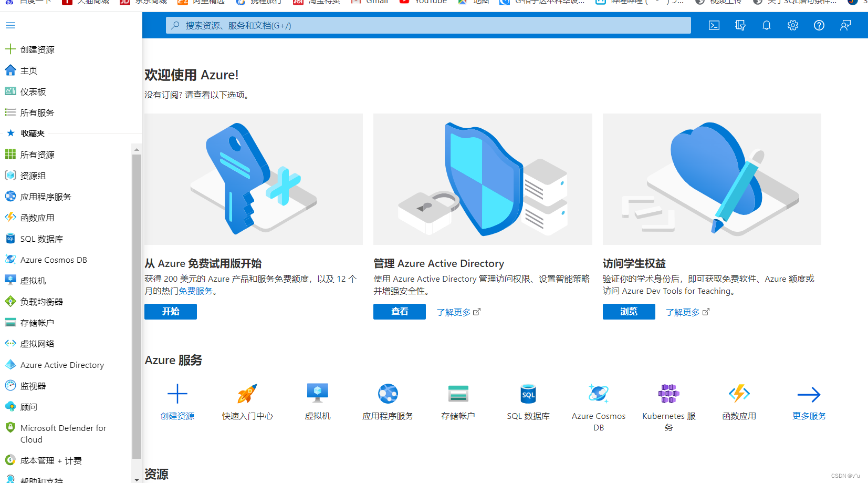Open 函数应用 icon in Azure 服务

tap(739, 394)
